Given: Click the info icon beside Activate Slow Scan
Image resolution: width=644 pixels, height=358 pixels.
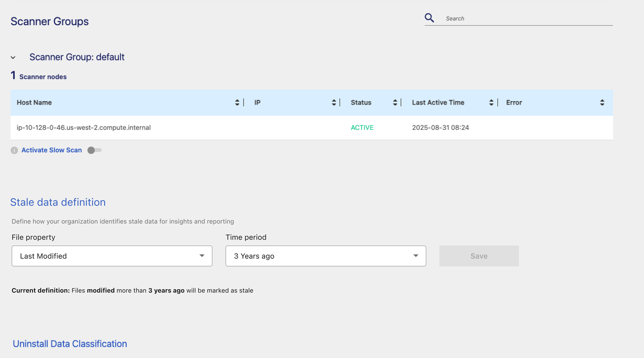Looking at the screenshot, I should pyautogui.click(x=14, y=150).
